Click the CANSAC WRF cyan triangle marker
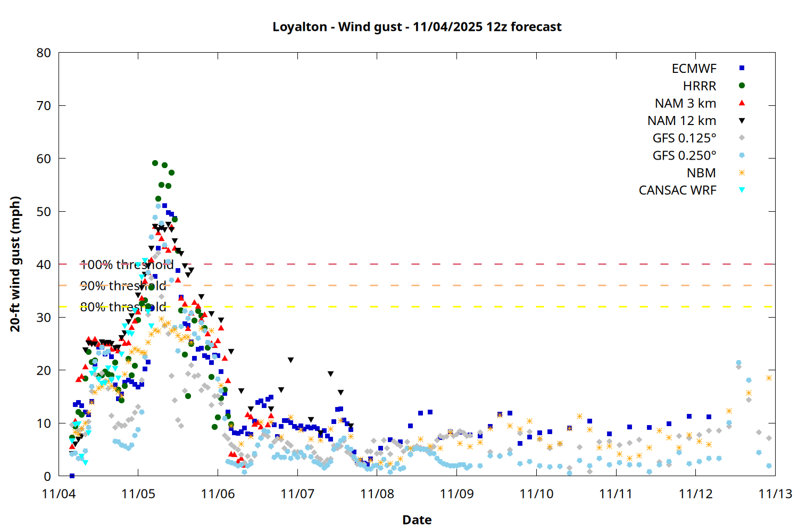 tap(742, 190)
